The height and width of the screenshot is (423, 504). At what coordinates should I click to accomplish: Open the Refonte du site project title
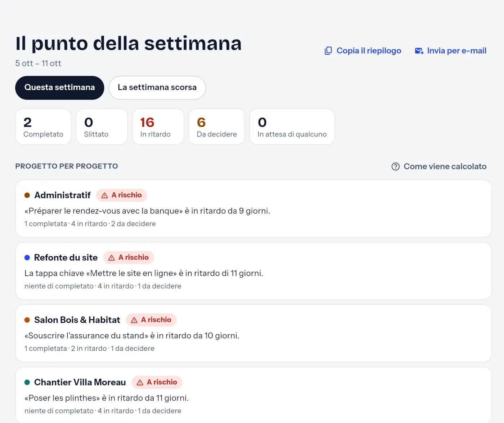click(66, 257)
